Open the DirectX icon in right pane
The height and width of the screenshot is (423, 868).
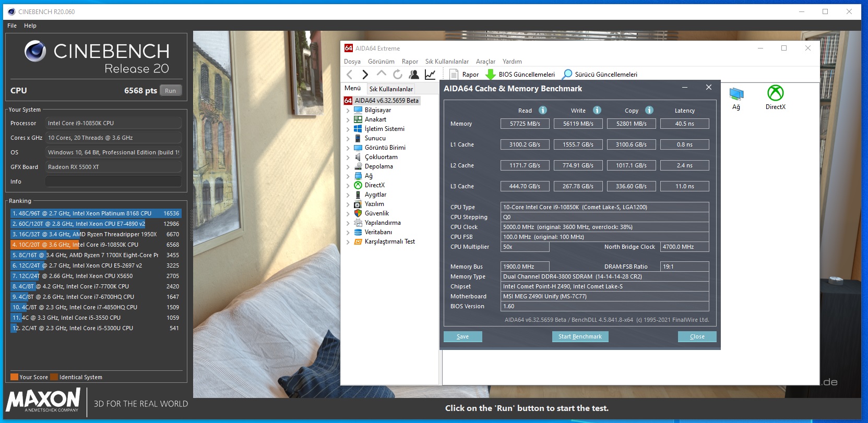[x=775, y=98]
